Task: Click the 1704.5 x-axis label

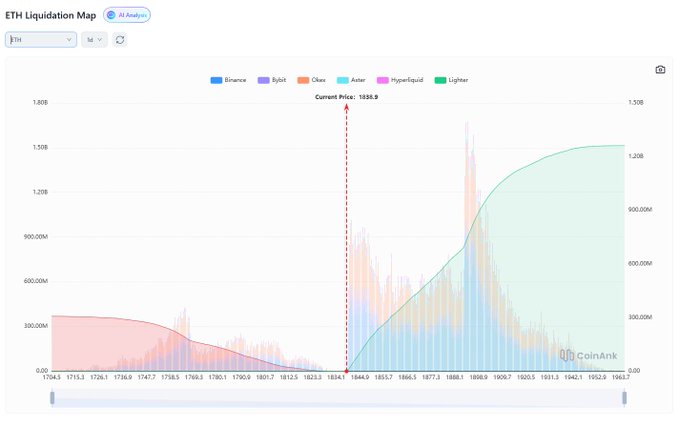Action: [52, 378]
